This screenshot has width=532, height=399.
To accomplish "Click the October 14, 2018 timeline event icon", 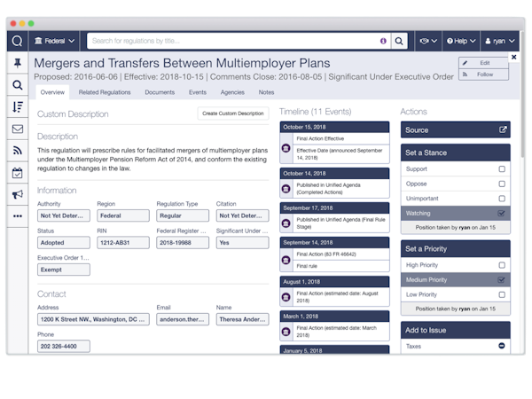I will [x=286, y=188].
